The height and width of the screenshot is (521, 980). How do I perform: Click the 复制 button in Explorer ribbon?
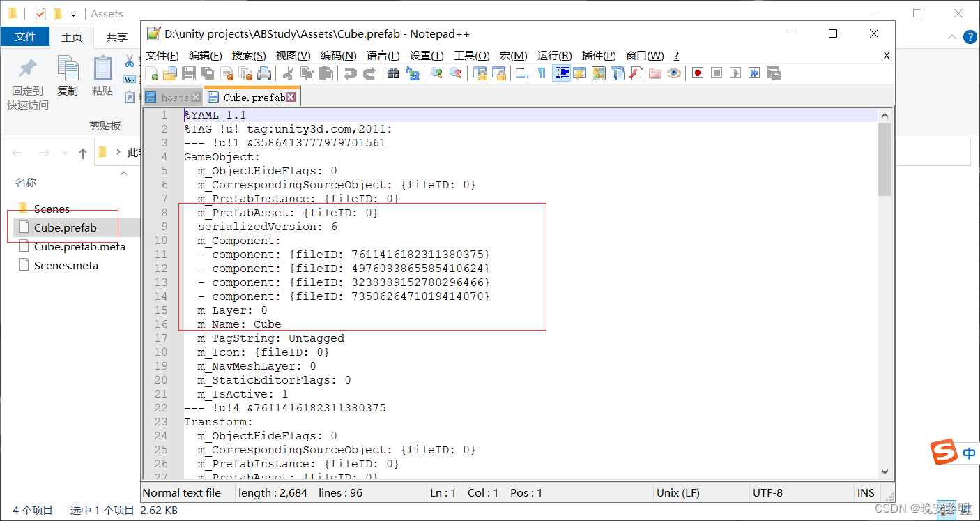pyautogui.click(x=68, y=77)
